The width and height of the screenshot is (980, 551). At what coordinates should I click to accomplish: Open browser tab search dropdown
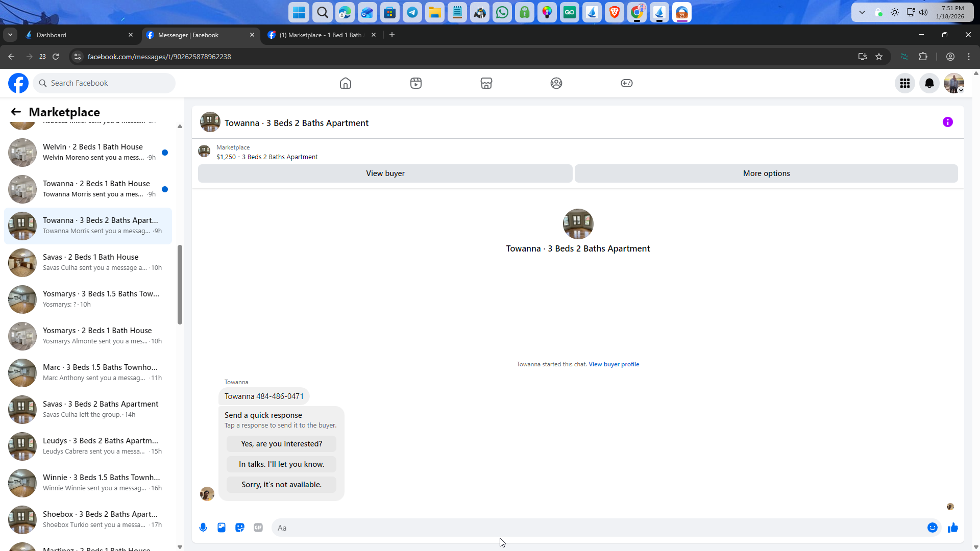pyautogui.click(x=10, y=35)
